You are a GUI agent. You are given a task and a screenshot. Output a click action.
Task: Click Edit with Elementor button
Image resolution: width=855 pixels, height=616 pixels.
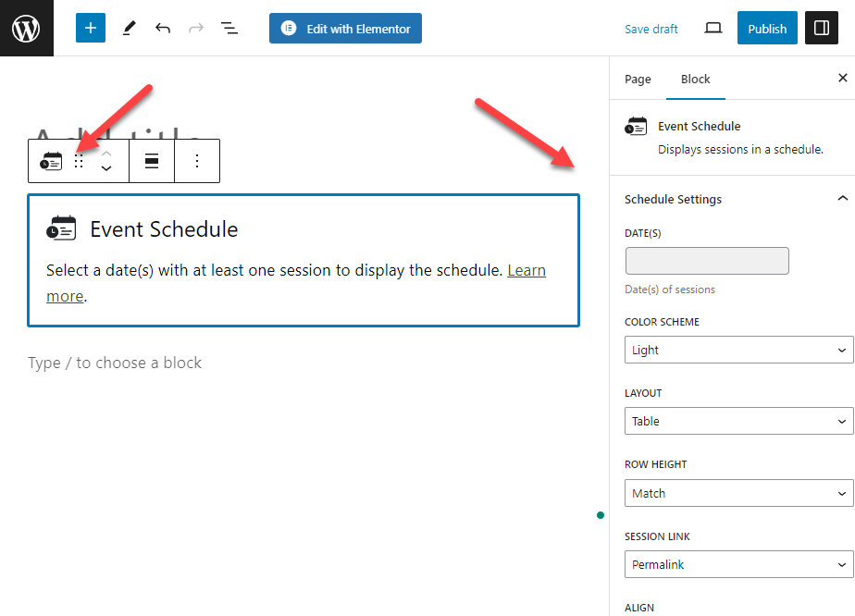click(345, 29)
